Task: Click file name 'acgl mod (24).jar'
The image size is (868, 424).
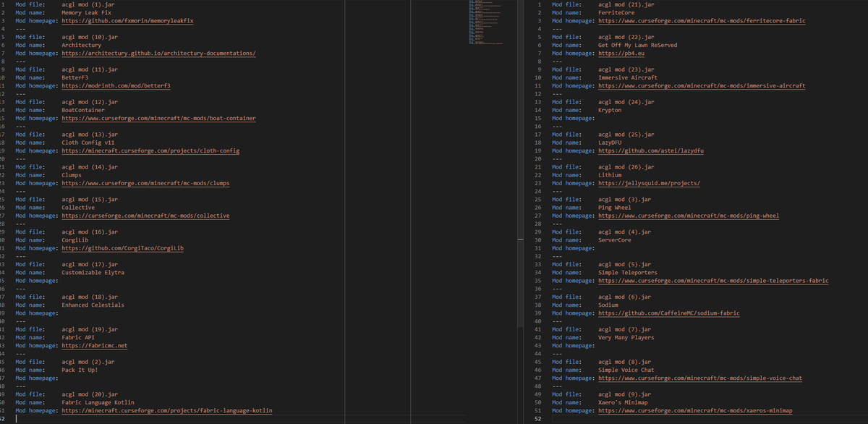Action: (x=626, y=103)
